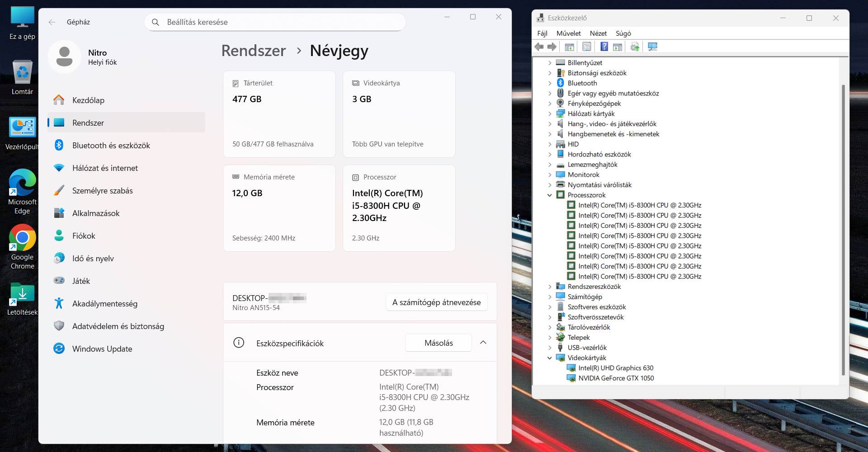This screenshot has width=868, height=452.
Task: Open the Nitro user account avatar
Action: point(65,56)
